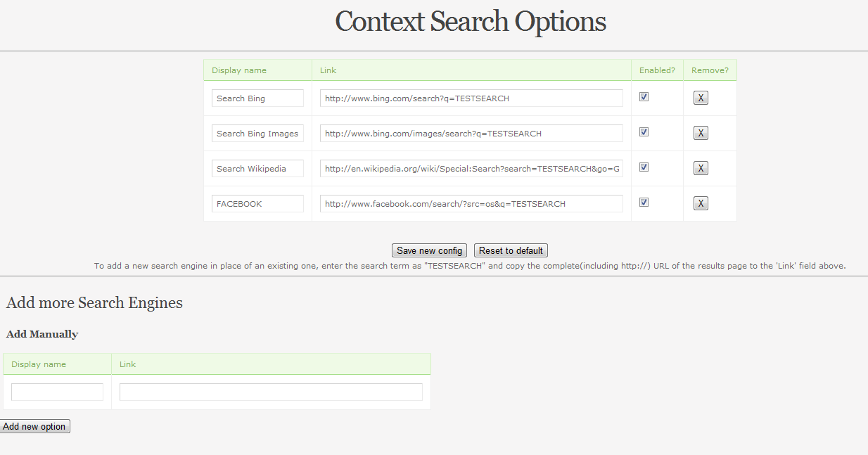Select the Bing search link field
Screen dimensions: 868x455
click(x=471, y=98)
